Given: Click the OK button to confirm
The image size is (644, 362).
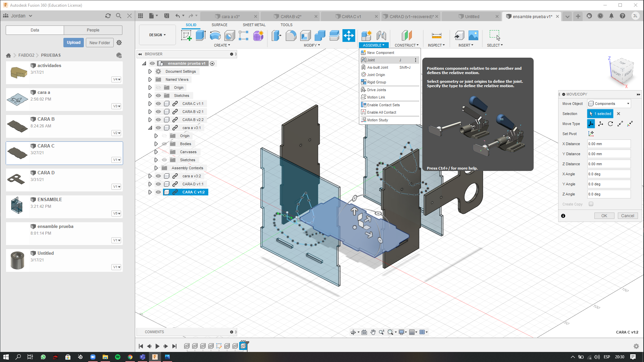Looking at the screenshot, I should pos(604,215).
